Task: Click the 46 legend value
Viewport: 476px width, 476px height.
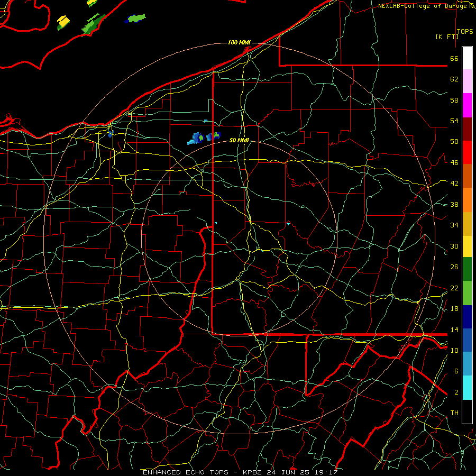Action: (454, 163)
